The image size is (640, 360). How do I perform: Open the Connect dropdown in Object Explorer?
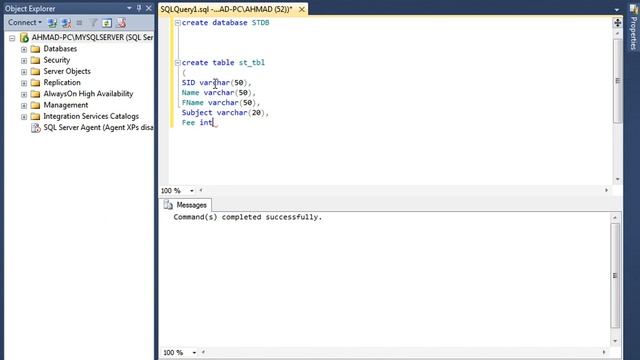pos(25,22)
